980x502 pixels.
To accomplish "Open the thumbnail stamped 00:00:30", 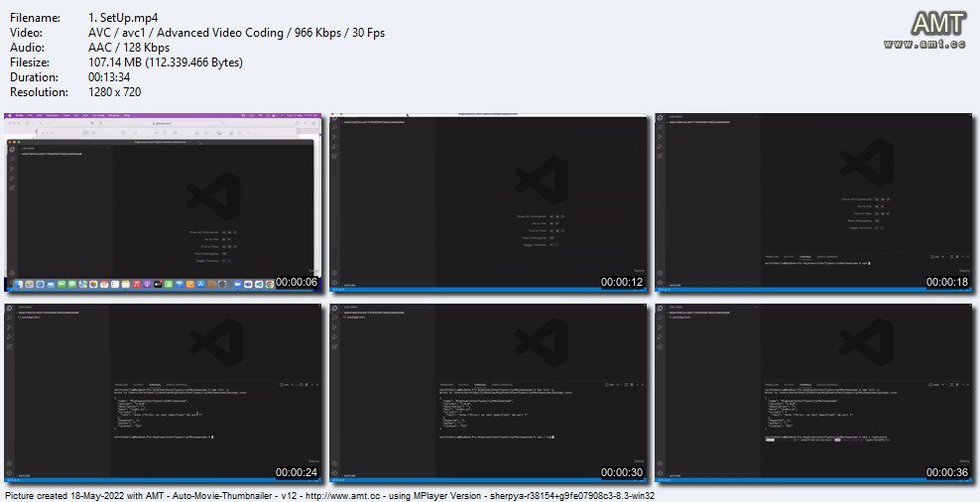I will point(488,393).
